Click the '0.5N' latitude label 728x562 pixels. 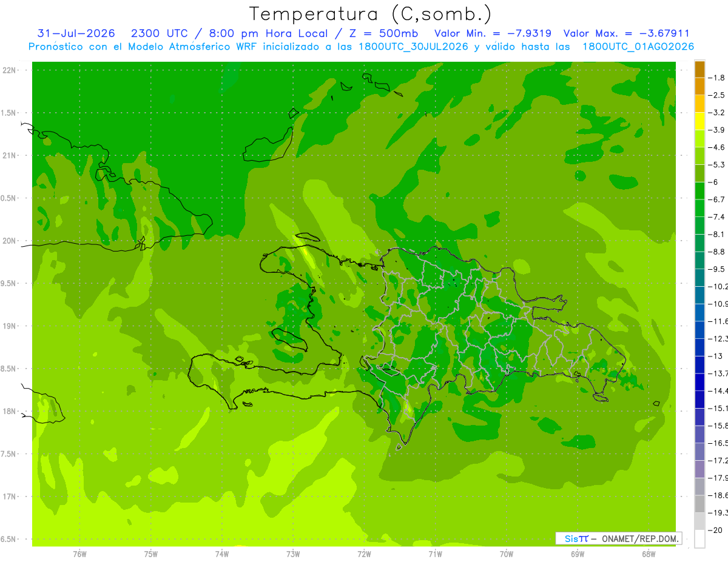coord(8,198)
